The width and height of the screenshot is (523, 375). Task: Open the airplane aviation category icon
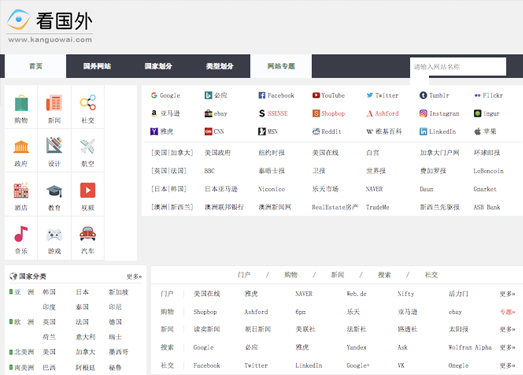[x=88, y=146]
